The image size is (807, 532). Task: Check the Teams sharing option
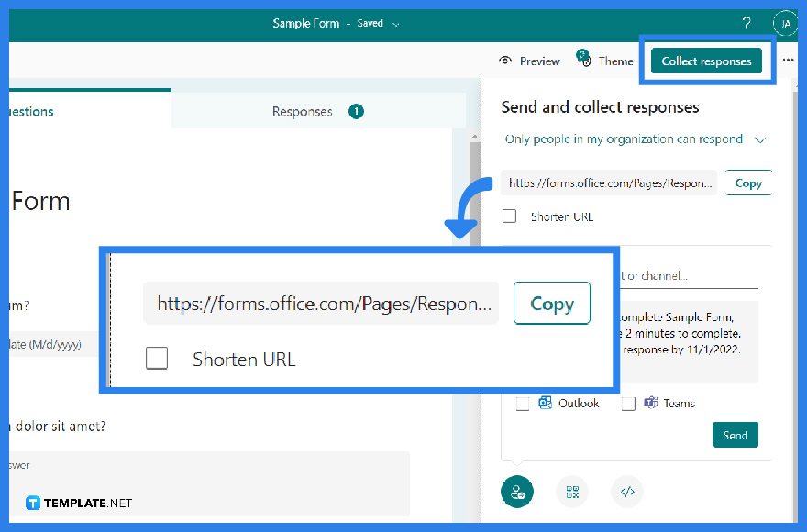629,403
